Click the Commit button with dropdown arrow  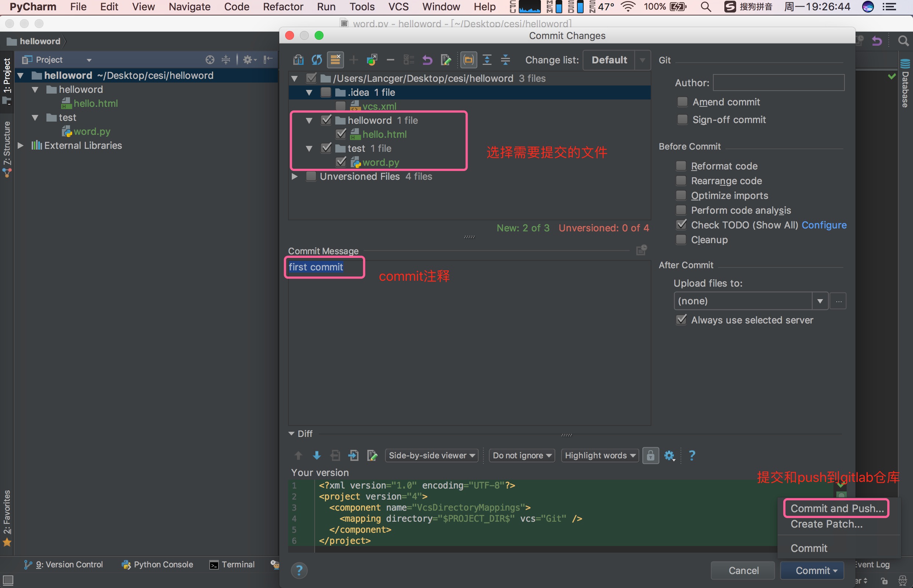812,570
